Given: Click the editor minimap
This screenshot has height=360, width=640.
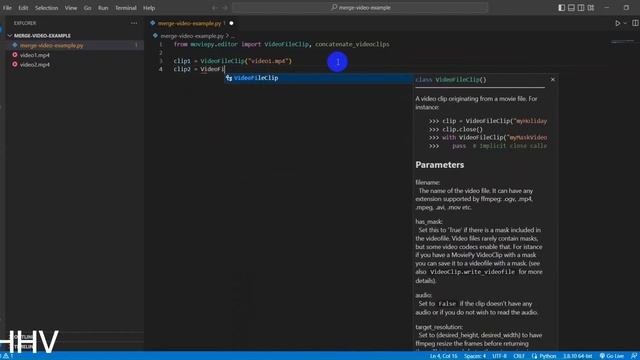Looking at the screenshot, I should coord(622,42).
